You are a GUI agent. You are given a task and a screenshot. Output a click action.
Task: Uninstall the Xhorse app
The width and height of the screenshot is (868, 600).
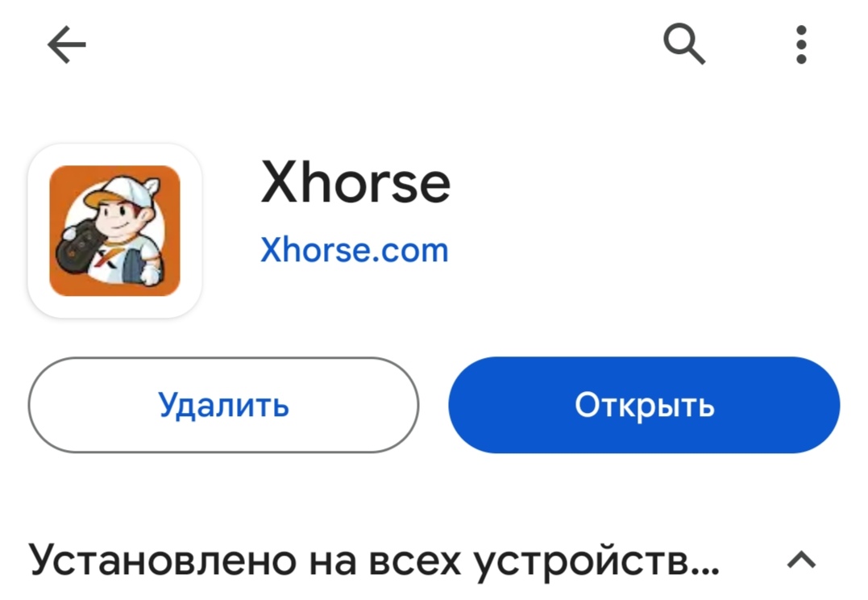click(223, 405)
